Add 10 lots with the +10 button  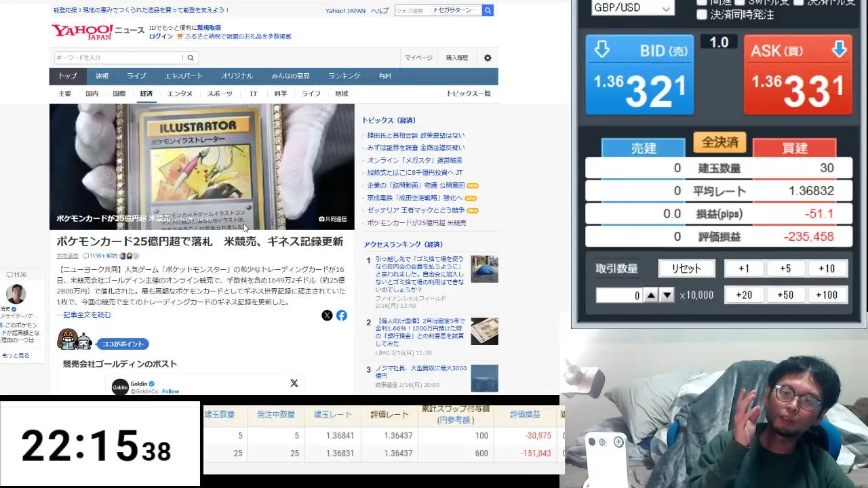pyautogui.click(x=827, y=268)
